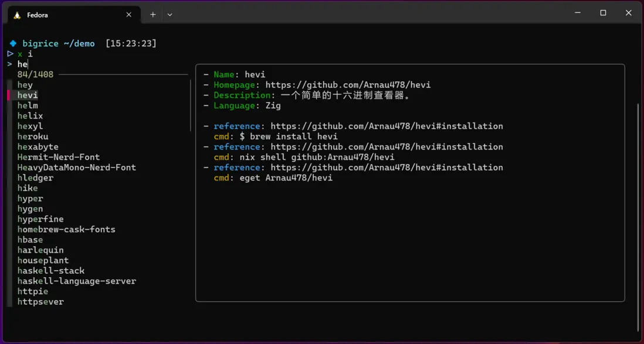Viewport: 644px width, 344px height.
Task: Open the brew install reference link
Action: coord(387,126)
